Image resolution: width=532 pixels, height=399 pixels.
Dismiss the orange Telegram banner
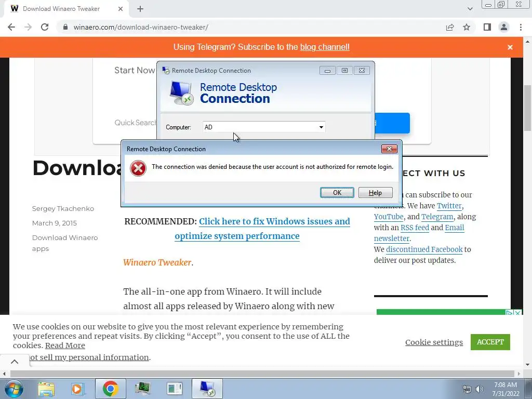point(510,47)
